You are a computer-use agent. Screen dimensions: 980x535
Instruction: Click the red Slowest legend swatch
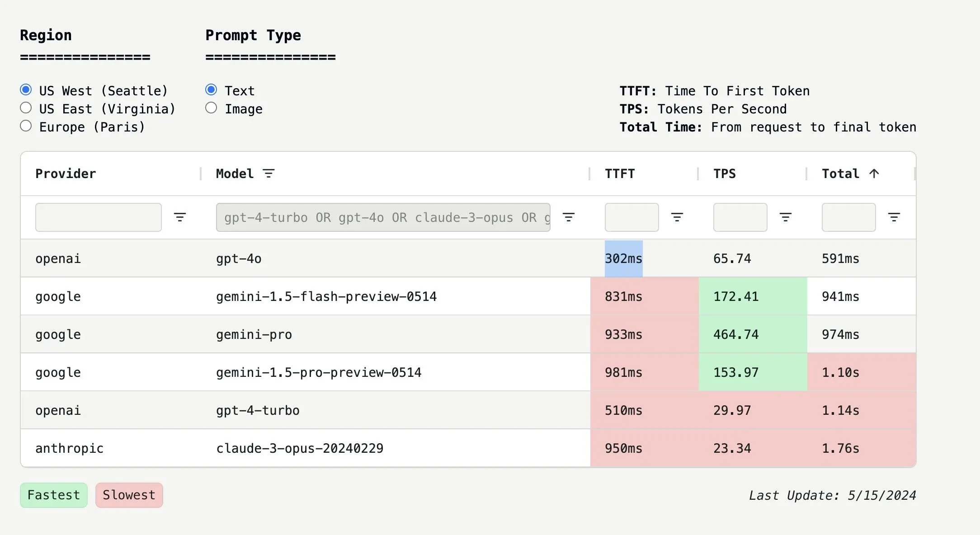coord(129,495)
